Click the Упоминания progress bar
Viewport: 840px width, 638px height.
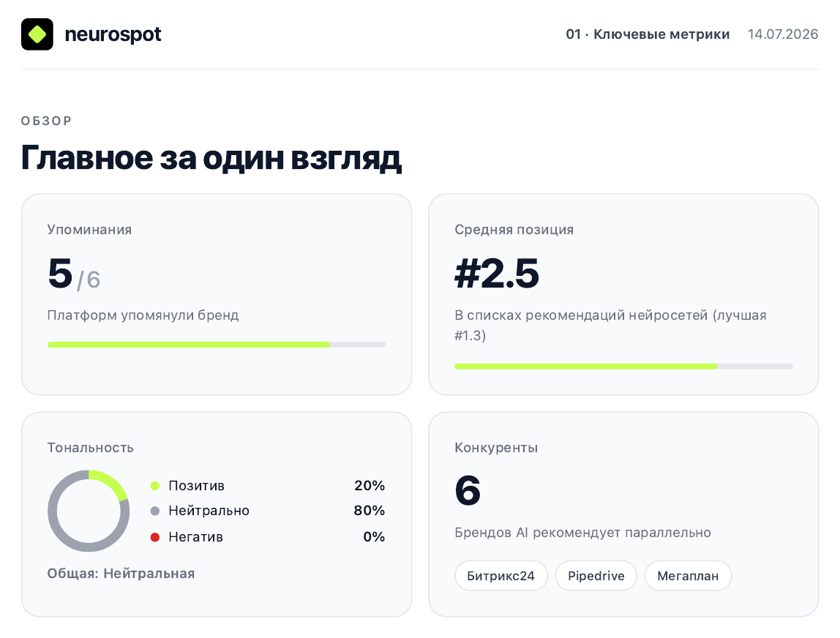[x=217, y=345]
